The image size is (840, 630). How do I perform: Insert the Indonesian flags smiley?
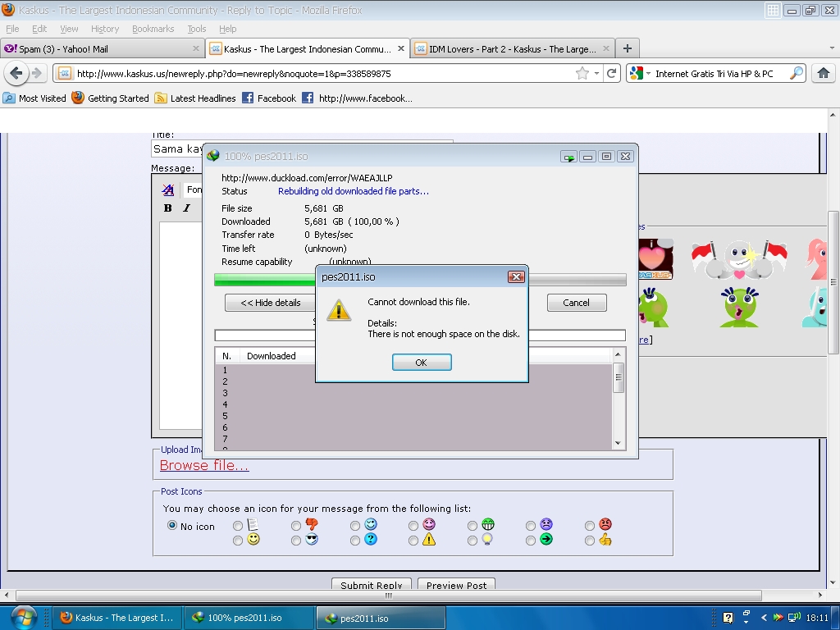[x=738, y=259]
